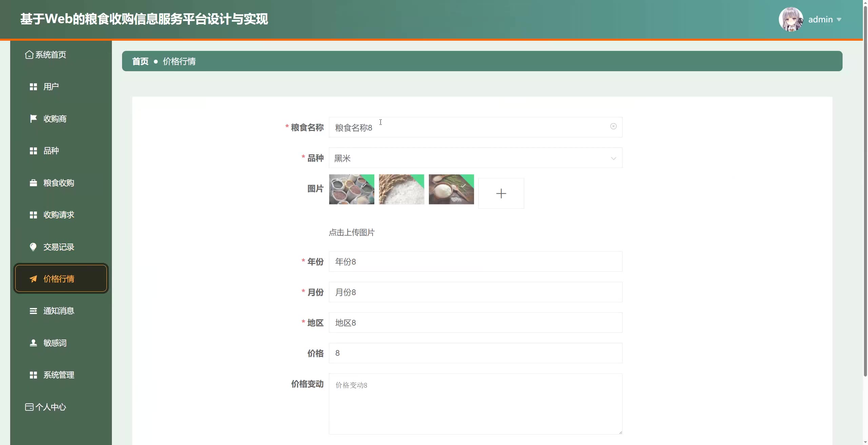Expand the 系统管理 sidebar menu
The image size is (868, 445).
point(59,375)
